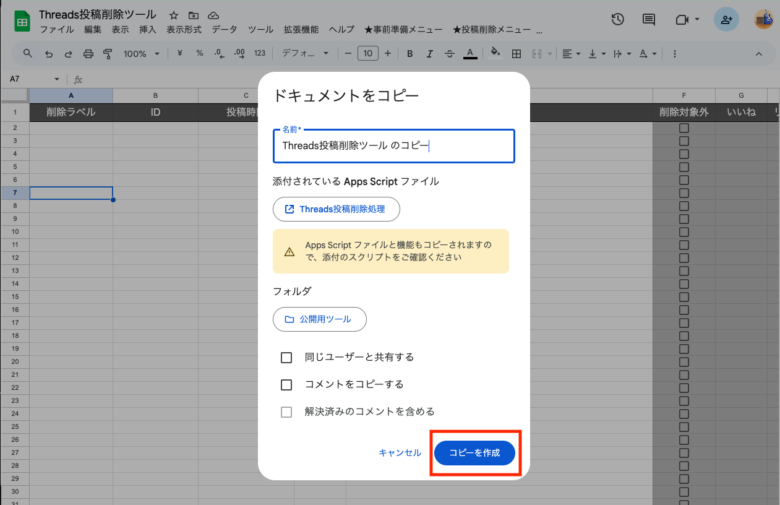
Task: Click the font size 10 box
Action: [x=368, y=54]
